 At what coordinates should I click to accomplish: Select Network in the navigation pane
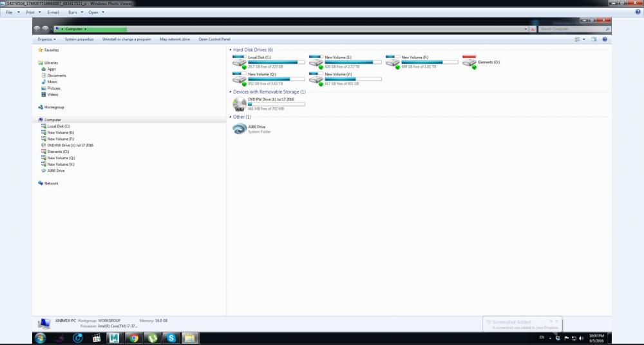tap(48, 183)
